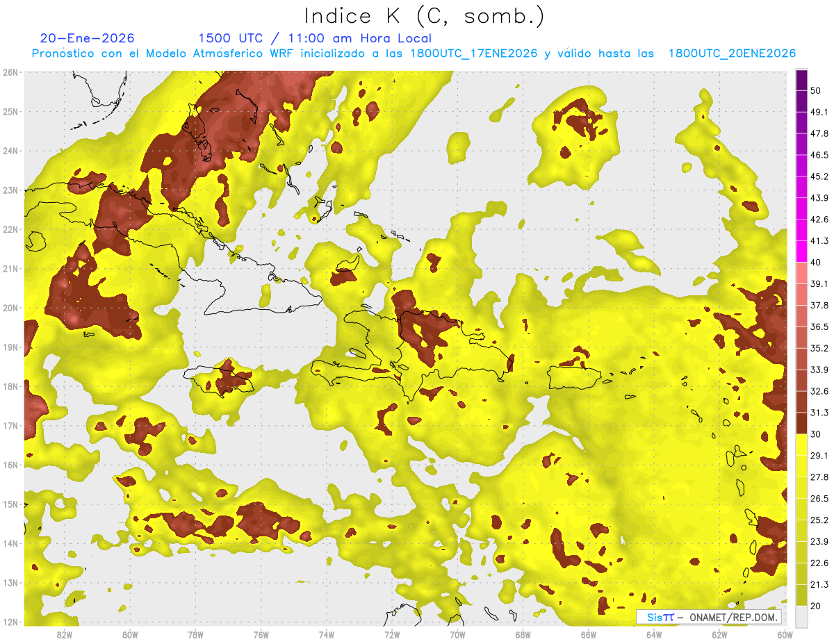834x644 pixels.
Task: Click the color bar value '40'
Action: 817,263
